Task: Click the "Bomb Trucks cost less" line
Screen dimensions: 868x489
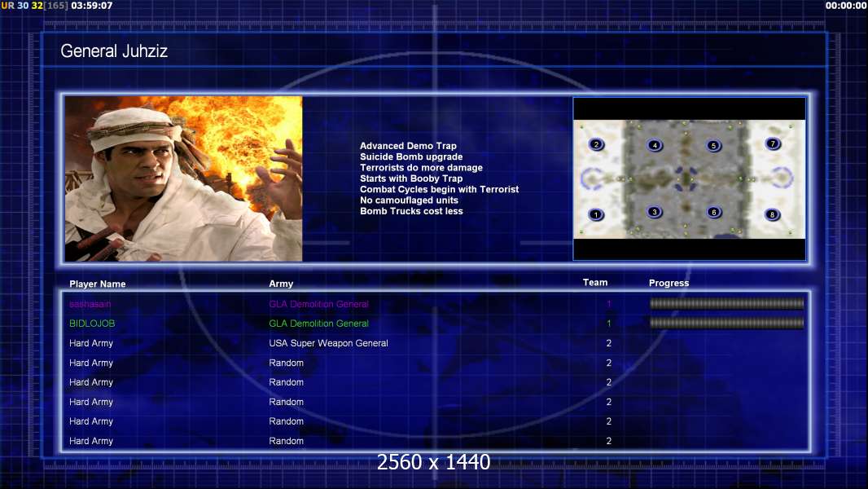Action: pos(411,211)
